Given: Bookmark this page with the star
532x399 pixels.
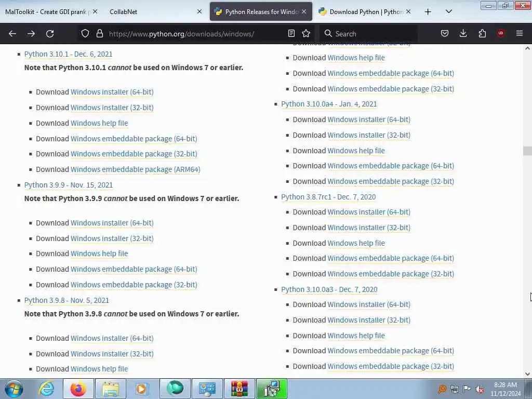Looking at the screenshot, I should coord(306,33).
